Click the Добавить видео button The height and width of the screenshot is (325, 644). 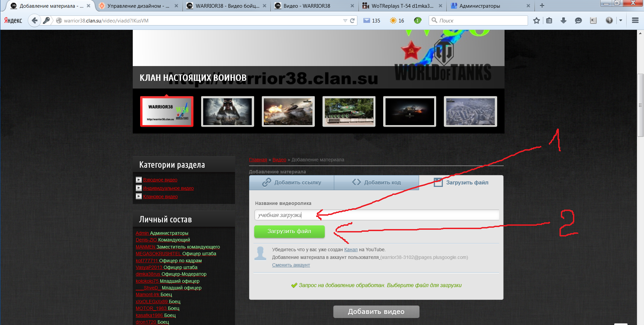click(376, 312)
